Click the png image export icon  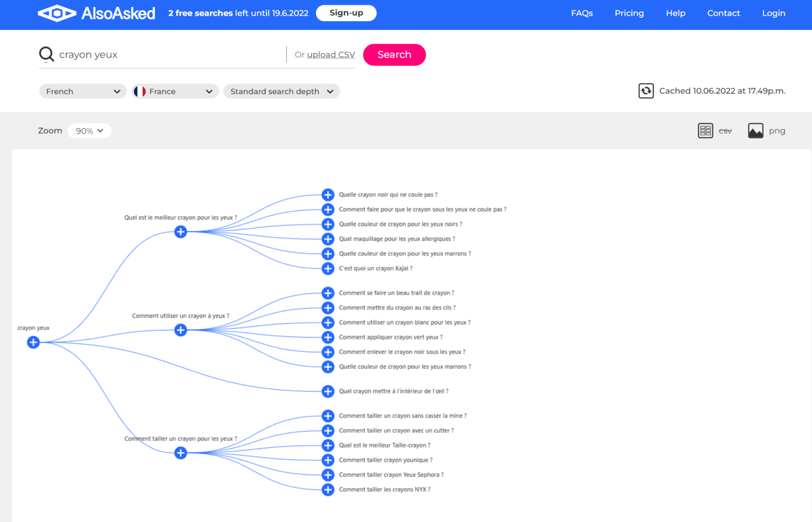pos(755,131)
